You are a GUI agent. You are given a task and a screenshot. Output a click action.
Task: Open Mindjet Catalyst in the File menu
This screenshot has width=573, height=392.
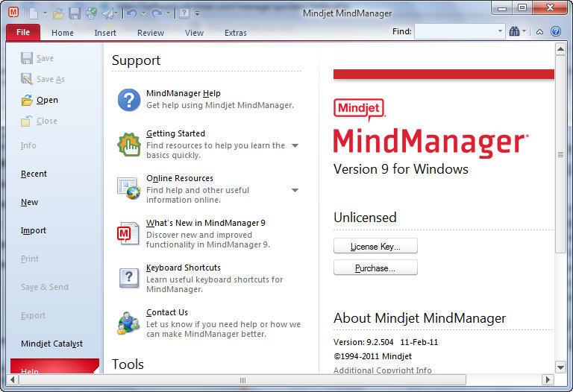click(x=52, y=344)
